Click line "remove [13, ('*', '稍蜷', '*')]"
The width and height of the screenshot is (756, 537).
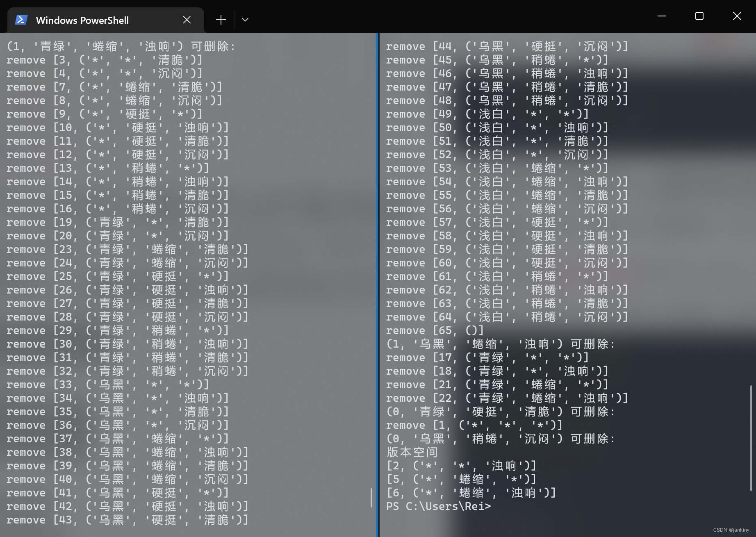(108, 168)
